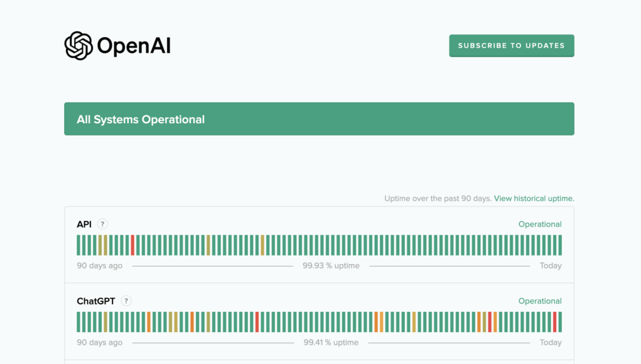Click the 90 days ago label under API
Viewport: 641px width, 364px height.
pos(99,265)
